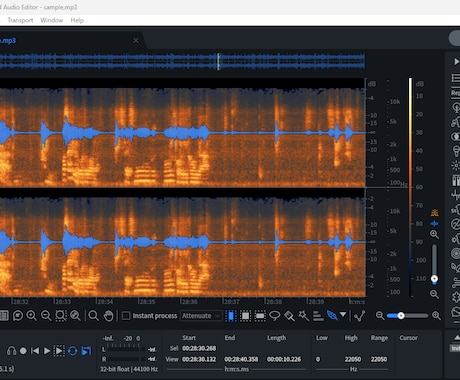Expand the right panel with the play arrow
460x380 pixels.
click(x=456, y=62)
